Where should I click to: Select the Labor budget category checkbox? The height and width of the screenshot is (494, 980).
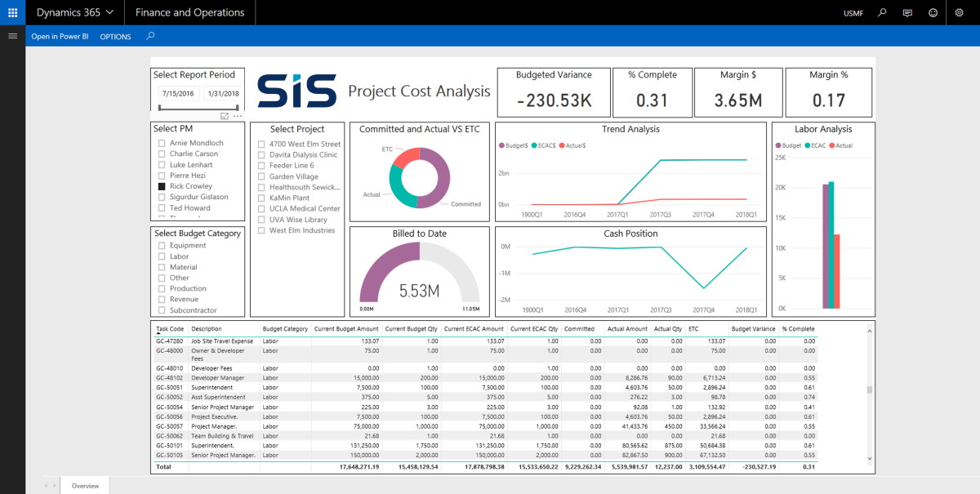click(162, 256)
